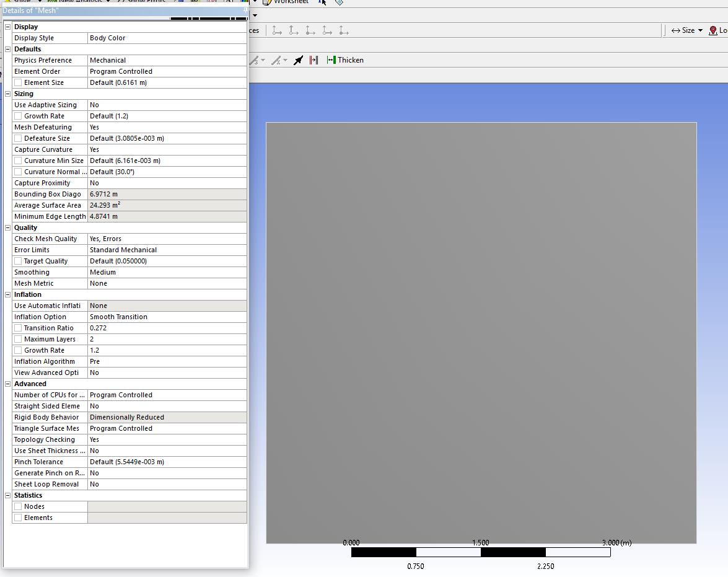Click the Thicken button label
The width and height of the screenshot is (728, 577).
tap(351, 60)
